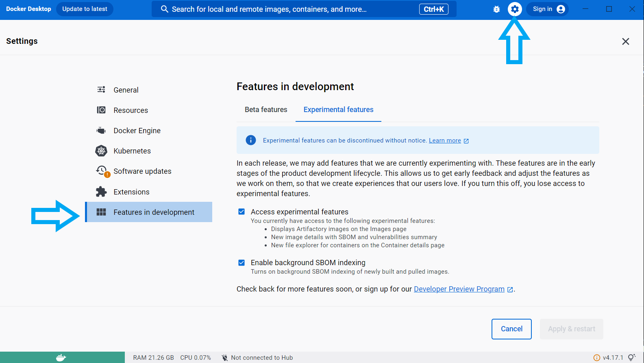This screenshot has height=363, width=644.
Task: Click the Docker Desktop title text
Action: (28, 9)
